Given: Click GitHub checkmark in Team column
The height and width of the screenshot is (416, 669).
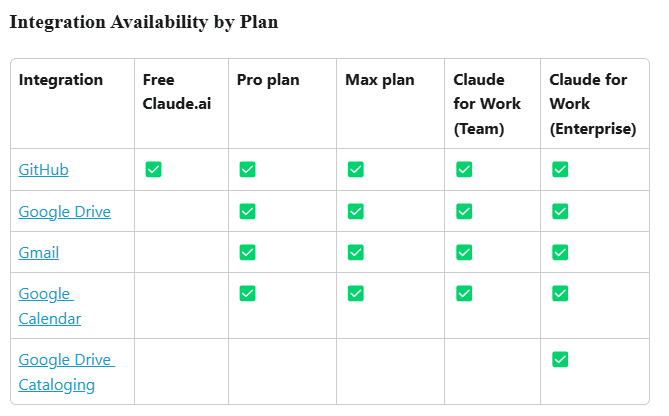Looking at the screenshot, I should click(x=463, y=170).
